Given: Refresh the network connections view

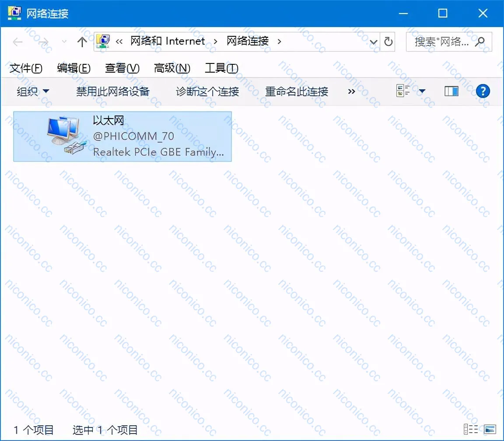Looking at the screenshot, I should [x=388, y=42].
